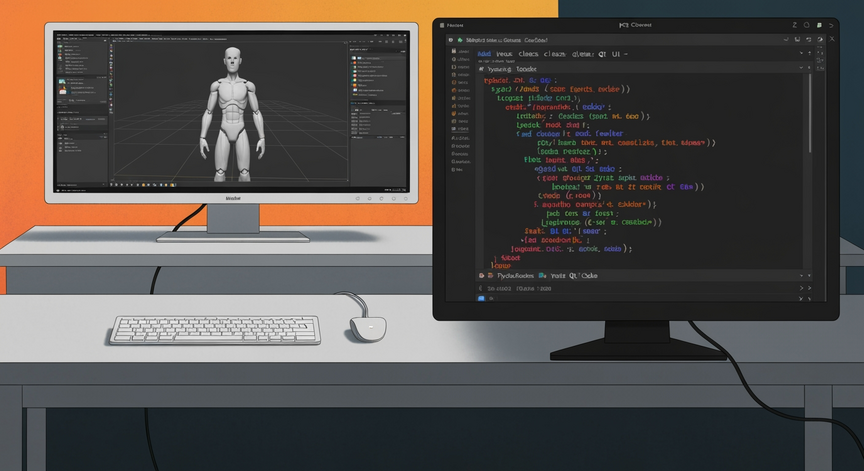Click the Z-shaped icon in code window title bar

click(795, 25)
